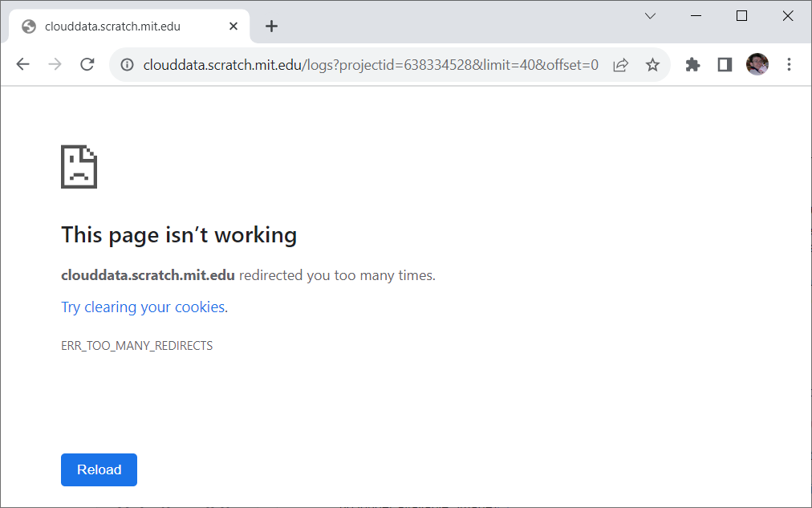Maximize the Chrome window
Viewport: 812px width, 508px height.
click(x=741, y=16)
